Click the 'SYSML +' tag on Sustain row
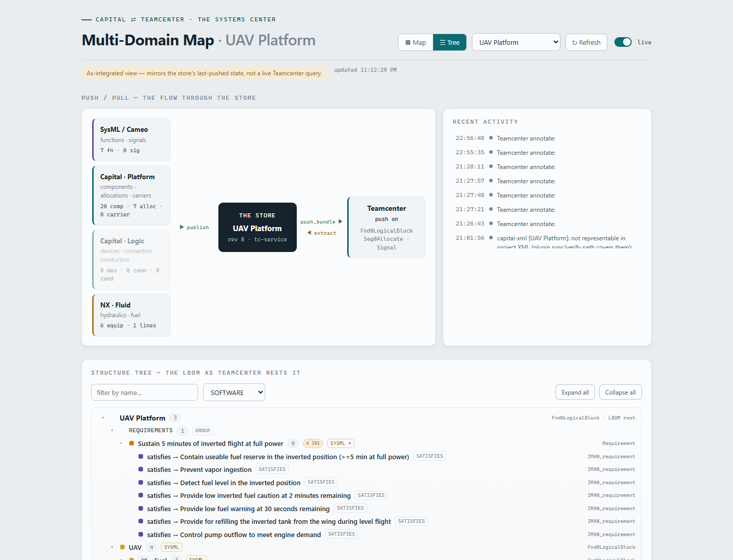This screenshot has height=560, width=733. click(341, 443)
